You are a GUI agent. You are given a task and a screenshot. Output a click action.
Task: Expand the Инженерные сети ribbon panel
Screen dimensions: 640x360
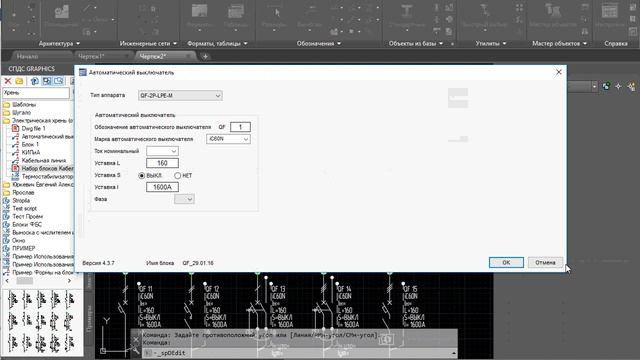pyautogui.click(x=175, y=43)
